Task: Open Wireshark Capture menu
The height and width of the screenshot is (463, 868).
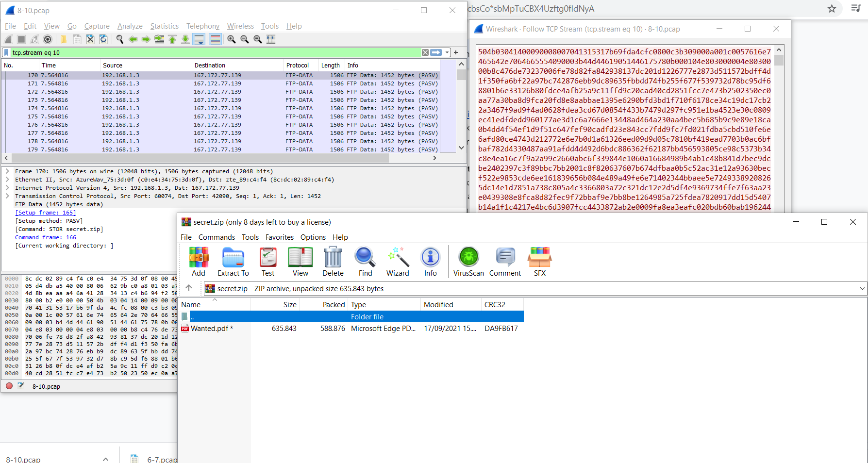Action: 97,26
